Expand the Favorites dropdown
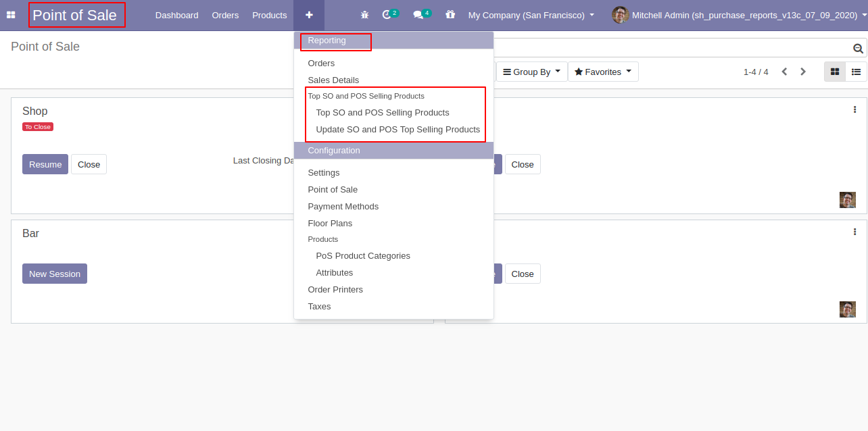This screenshot has height=431, width=868. click(602, 72)
